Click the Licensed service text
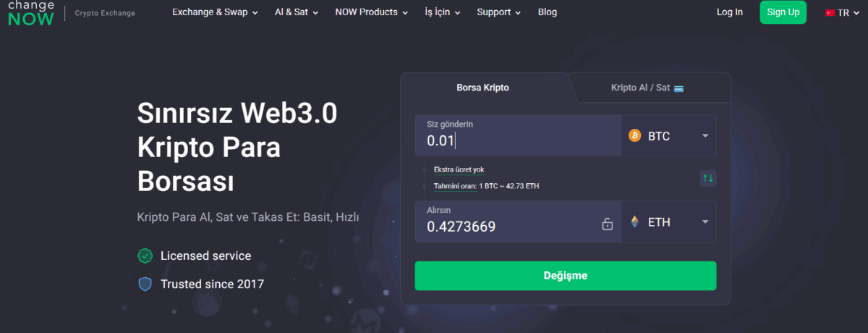868x333 pixels. click(x=206, y=256)
